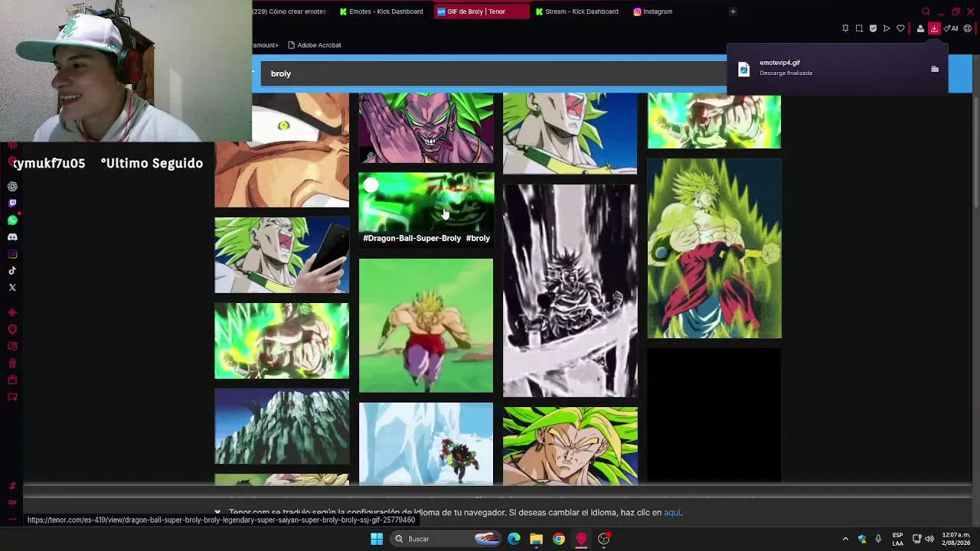
Task: Click the snapshot capture icon
Action: click(859, 28)
